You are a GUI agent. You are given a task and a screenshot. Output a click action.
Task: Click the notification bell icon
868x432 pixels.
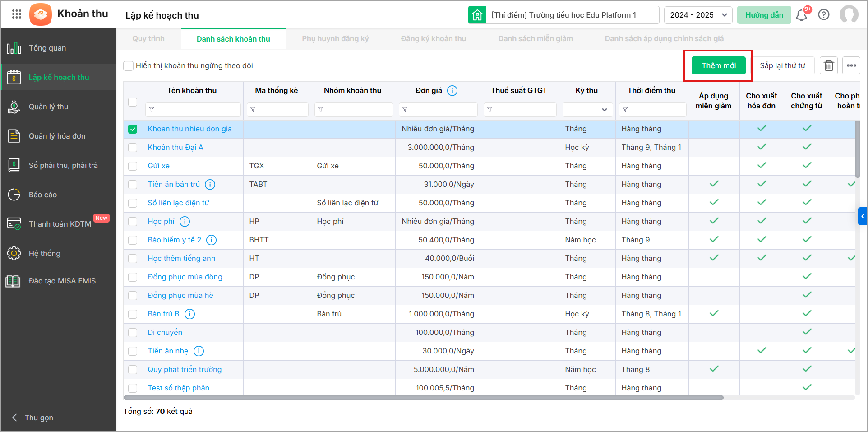(x=801, y=15)
